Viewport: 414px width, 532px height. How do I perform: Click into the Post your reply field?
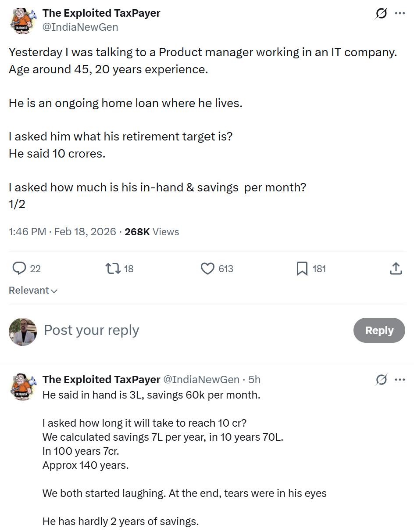tap(175, 330)
